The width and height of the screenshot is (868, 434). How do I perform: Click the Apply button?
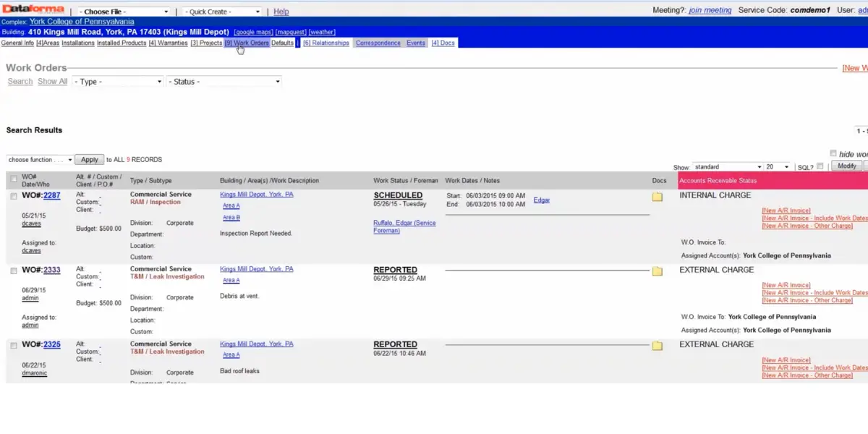click(90, 160)
